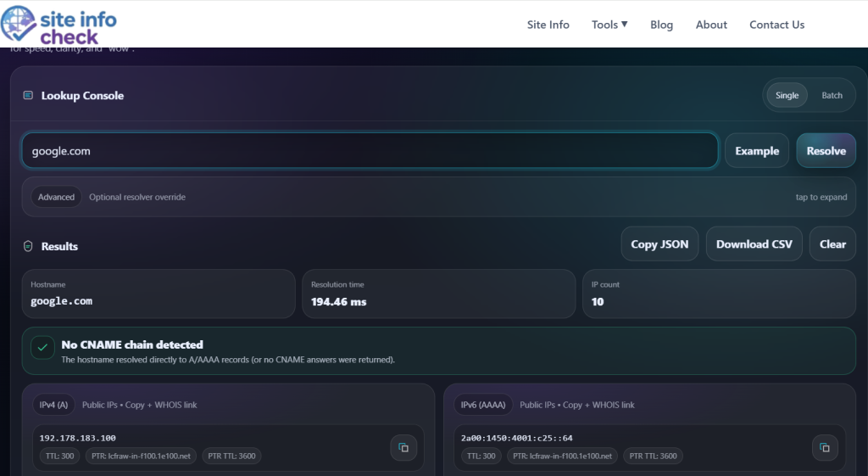The height and width of the screenshot is (476, 868).
Task: Click the IPv4 address 192.178.183.100 text
Action: 77,438
